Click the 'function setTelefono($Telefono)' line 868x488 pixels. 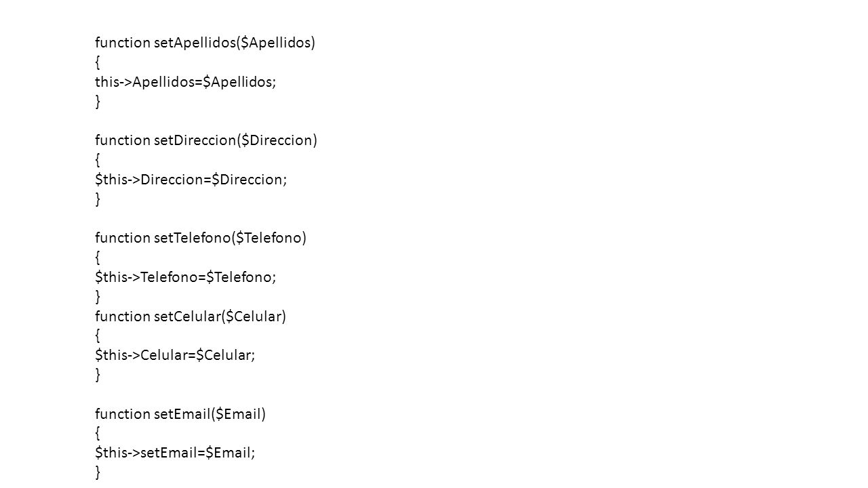click(x=201, y=238)
